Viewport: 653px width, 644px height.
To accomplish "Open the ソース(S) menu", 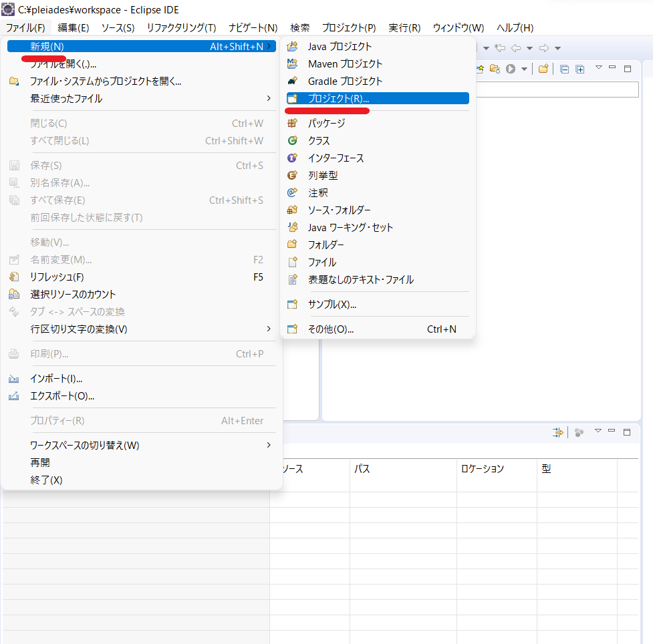I will point(118,28).
